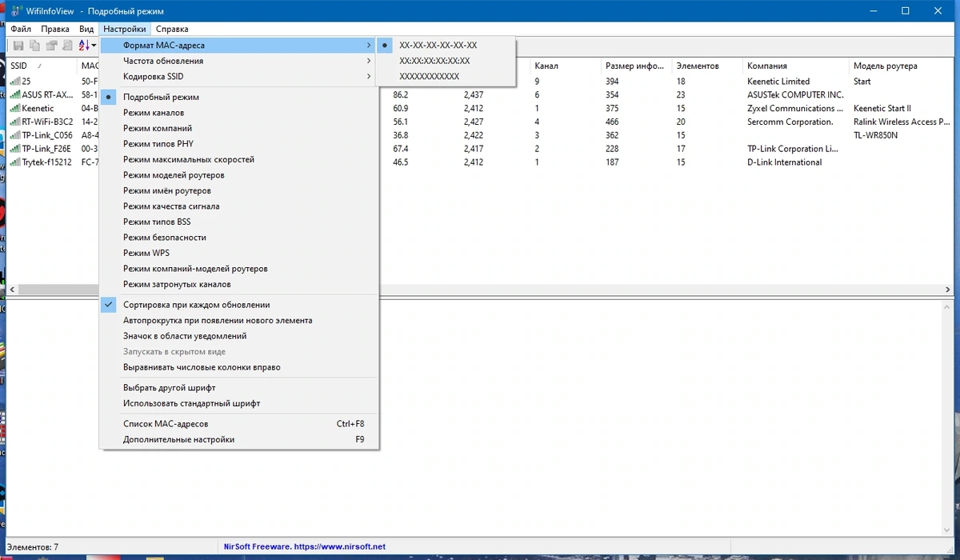Choose Режим типов BSS
The height and width of the screenshot is (560, 960).
pos(239,222)
